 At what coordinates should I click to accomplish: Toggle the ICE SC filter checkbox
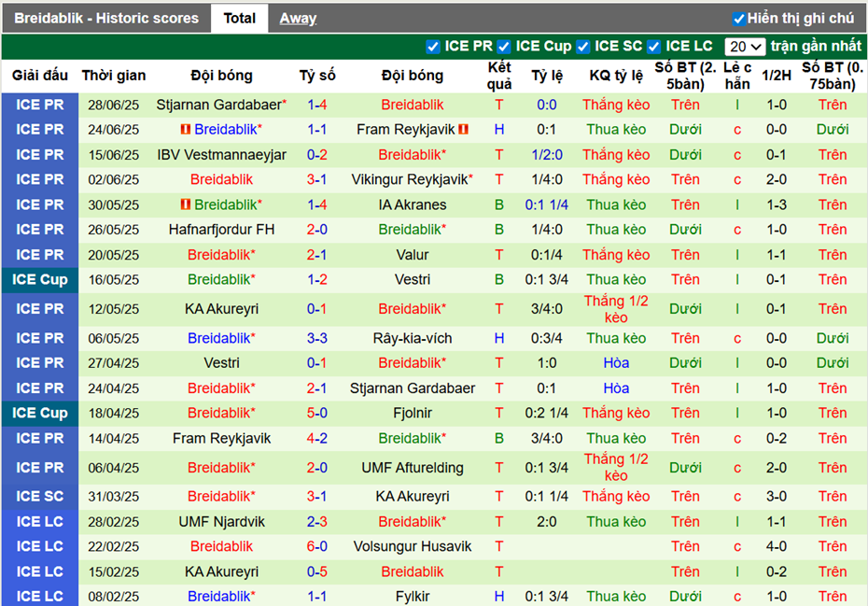(x=583, y=47)
